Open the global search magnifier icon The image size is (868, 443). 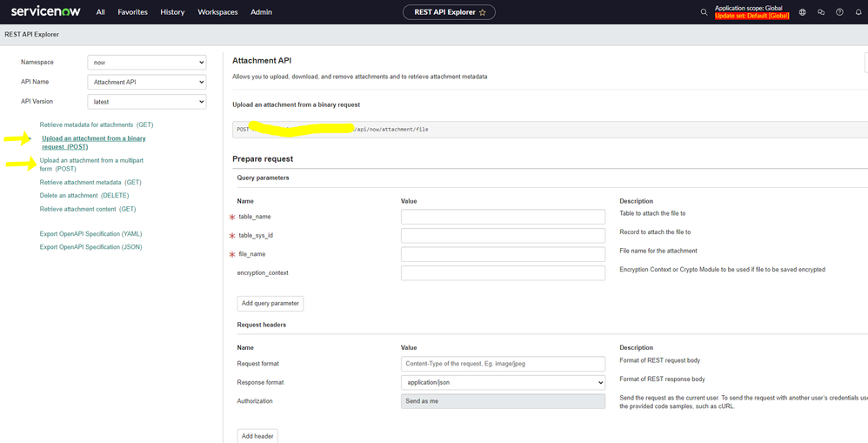click(704, 12)
